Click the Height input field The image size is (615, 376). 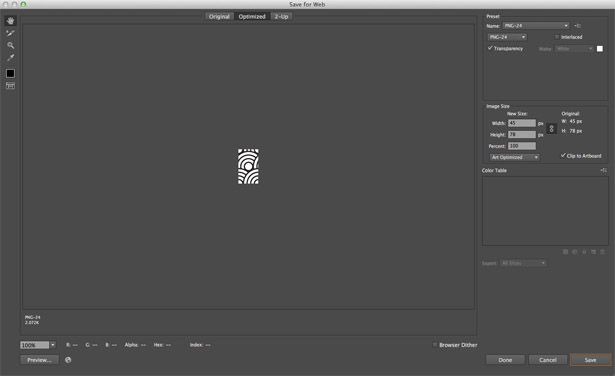pos(522,134)
